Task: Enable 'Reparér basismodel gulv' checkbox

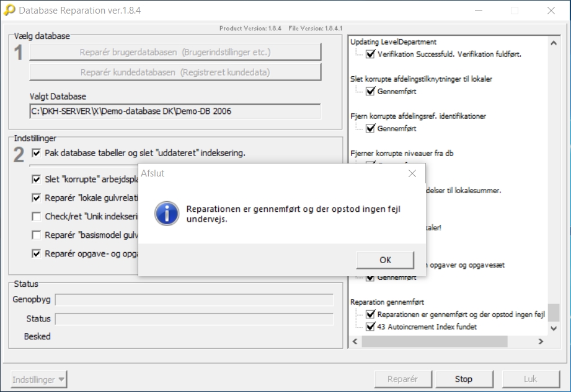Action: coord(37,235)
